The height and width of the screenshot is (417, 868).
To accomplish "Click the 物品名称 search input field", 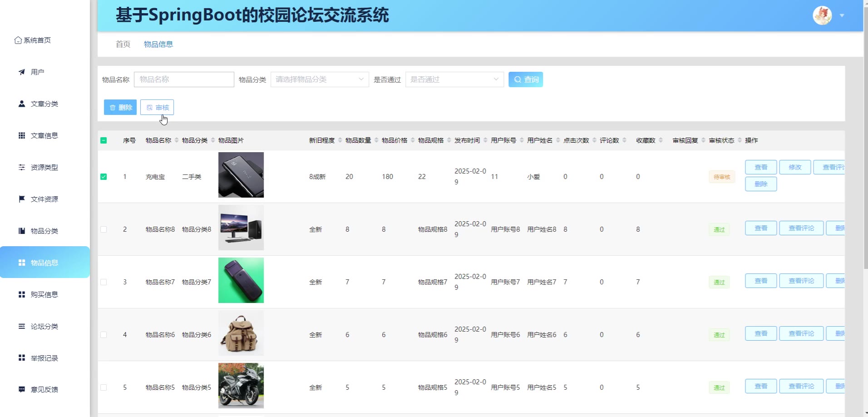I will pos(184,79).
